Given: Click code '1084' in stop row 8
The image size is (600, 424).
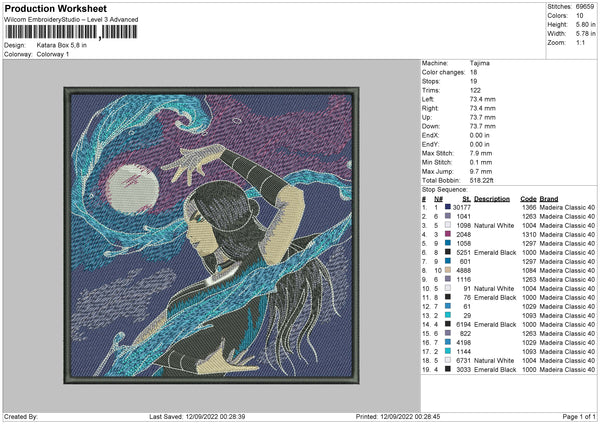Looking at the screenshot, I should pos(529,271).
